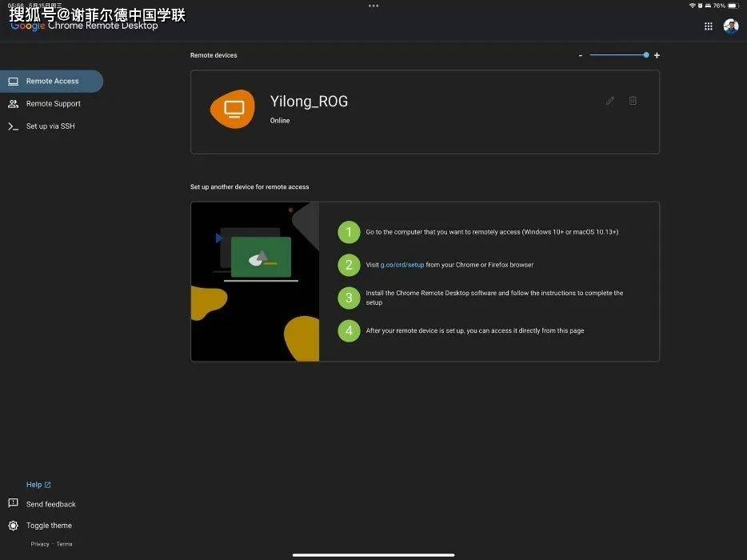Open the account profile avatar
Viewport: 747px width, 560px height.
click(731, 26)
